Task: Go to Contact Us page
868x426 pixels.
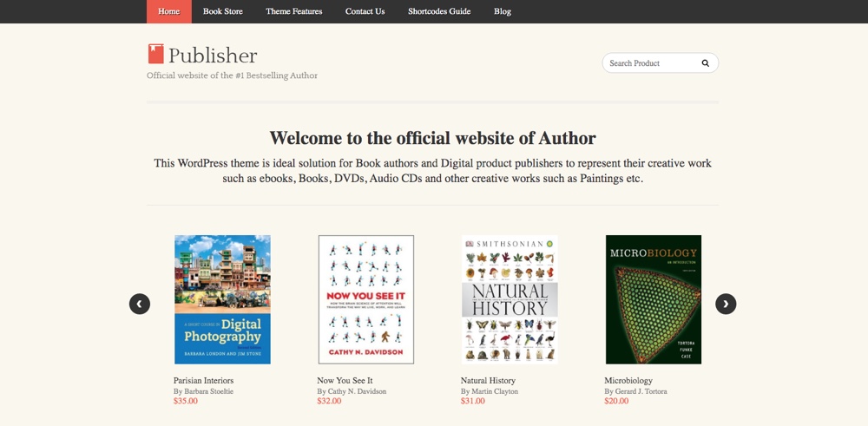Action: pos(365,11)
